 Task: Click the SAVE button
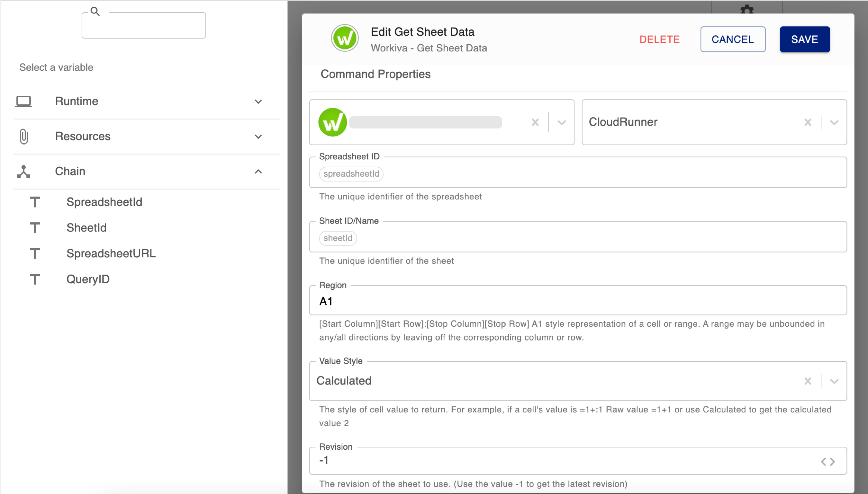(x=804, y=40)
